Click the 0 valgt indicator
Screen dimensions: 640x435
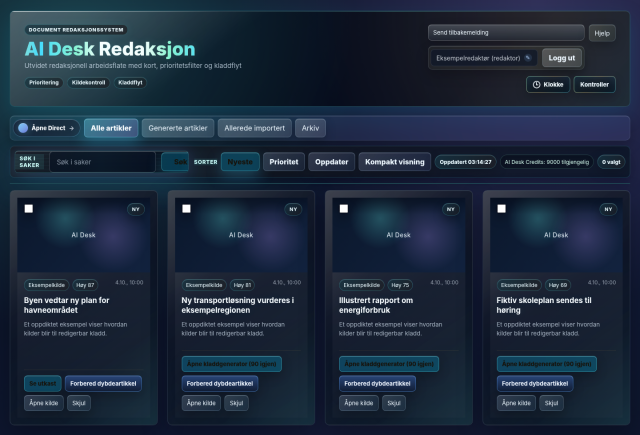coord(611,162)
